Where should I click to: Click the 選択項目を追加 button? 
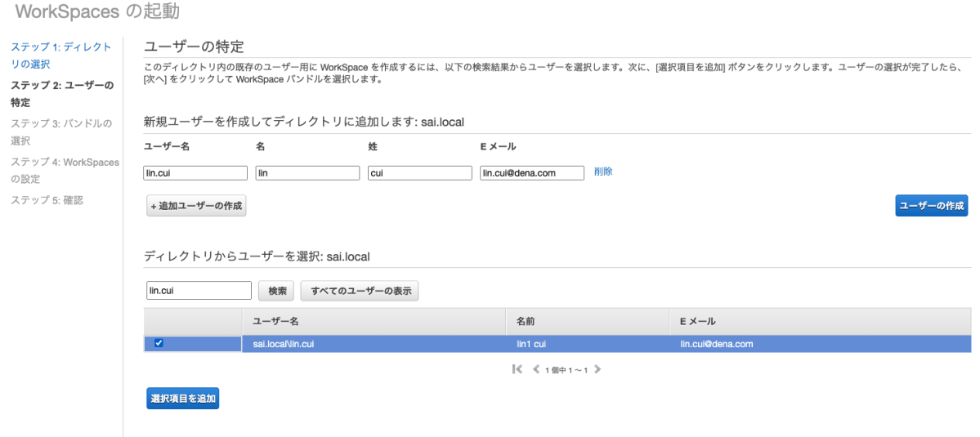tap(182, 399)
